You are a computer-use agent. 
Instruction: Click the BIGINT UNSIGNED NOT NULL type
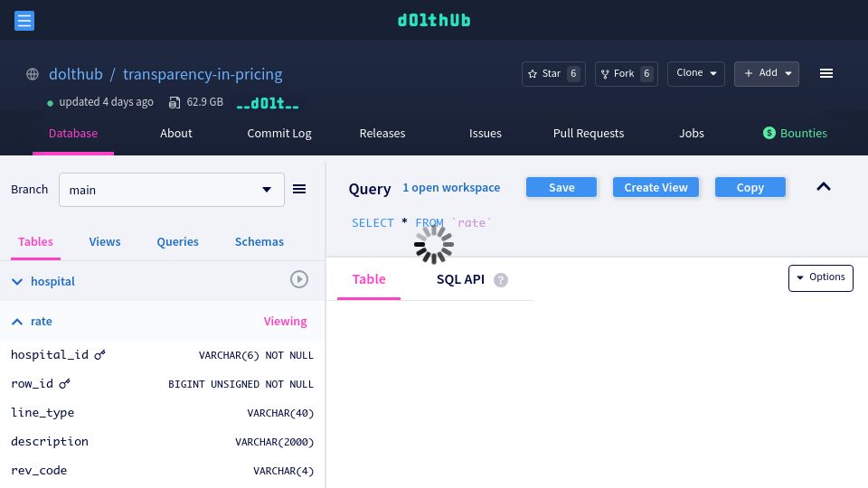point(241,384)
